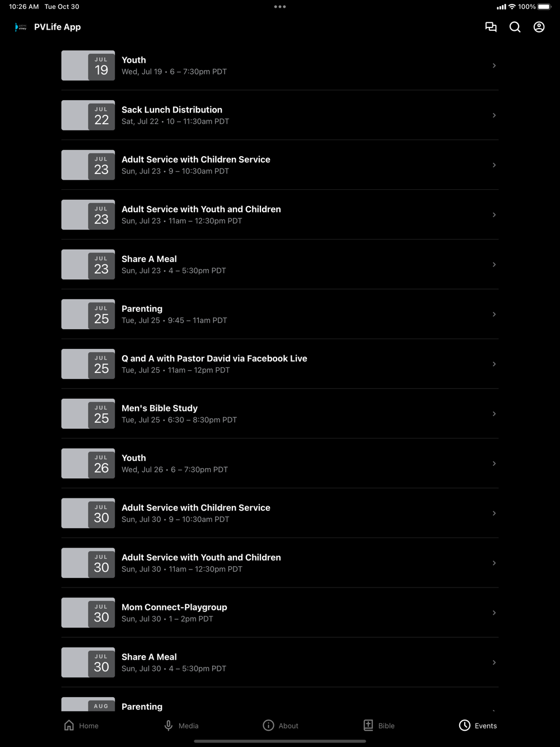Tap the Jul 26 Youth date thumbnail
The height and width of the screenshot is (747, 560).
tap(88, 464)
